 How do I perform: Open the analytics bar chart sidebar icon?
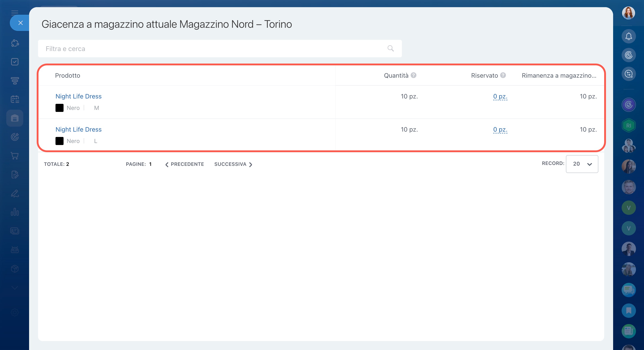pyautogui.click(x=15, y=212)
